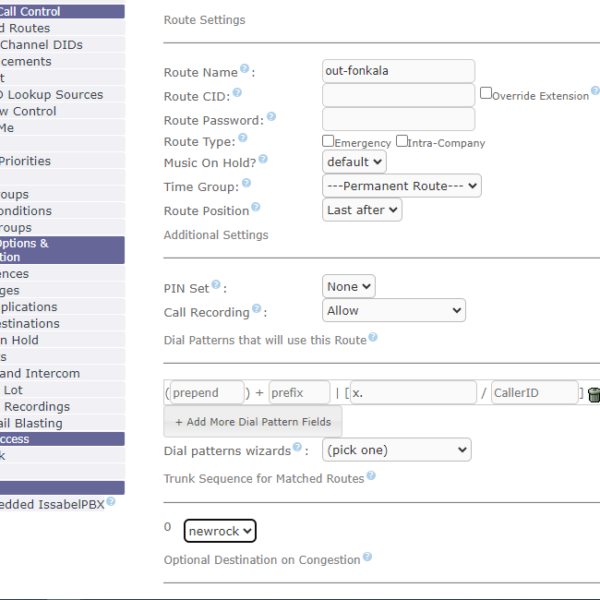600x600 pixels.
Task: Click the prepend dial pattern field
Action: (207, 393)
